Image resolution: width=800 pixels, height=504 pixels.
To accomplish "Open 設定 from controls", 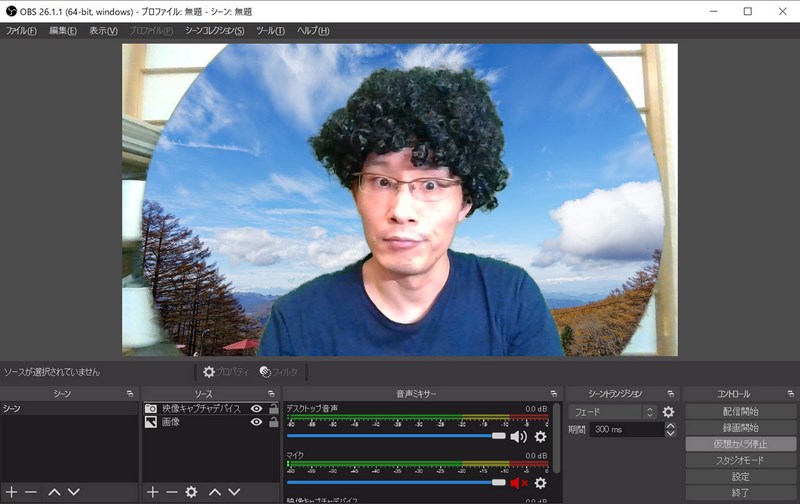I will 740,476.
